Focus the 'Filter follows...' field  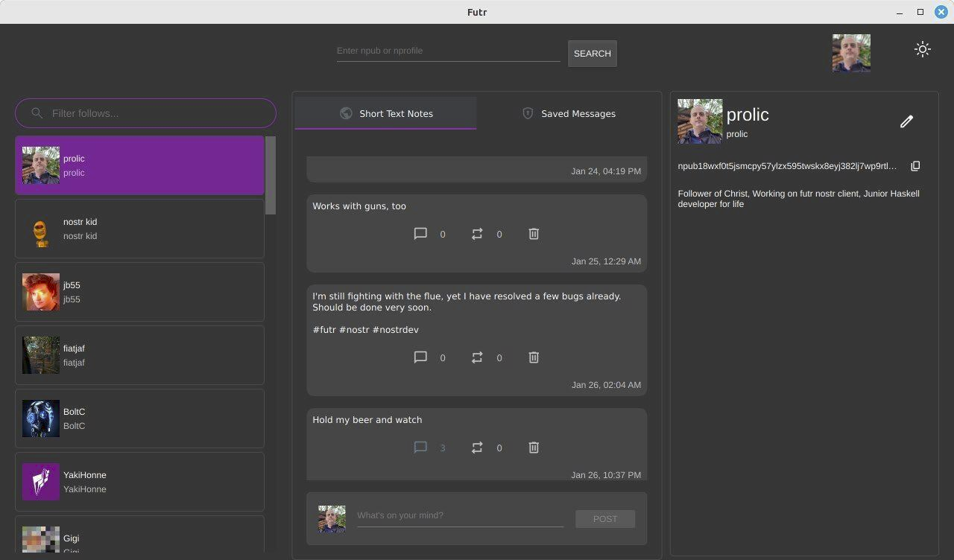point(145,113)
